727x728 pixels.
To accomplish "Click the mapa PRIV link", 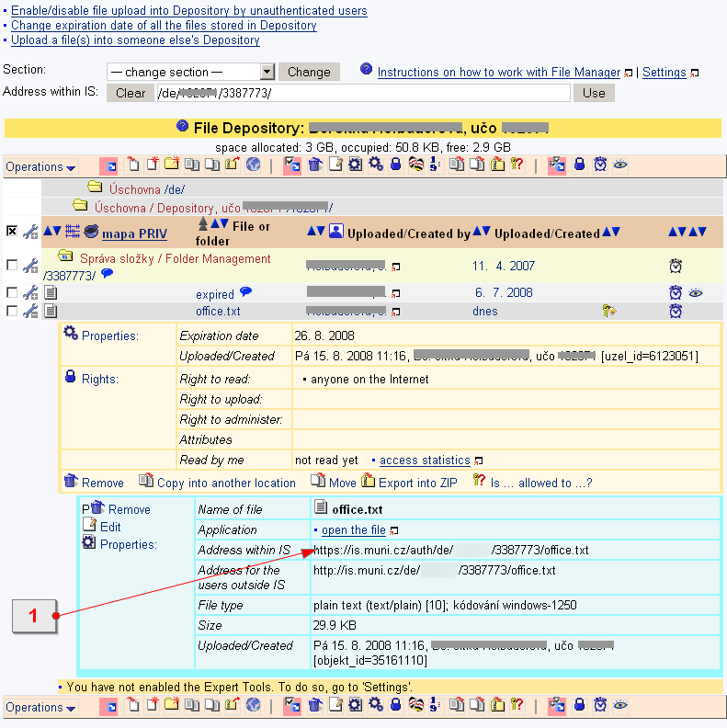I will pos(134,233).
